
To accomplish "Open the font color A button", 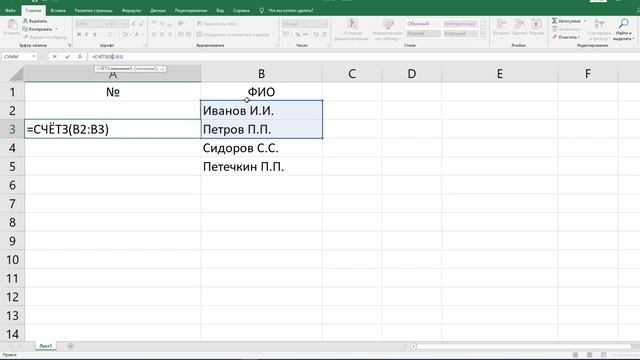I will pos(137,35).
